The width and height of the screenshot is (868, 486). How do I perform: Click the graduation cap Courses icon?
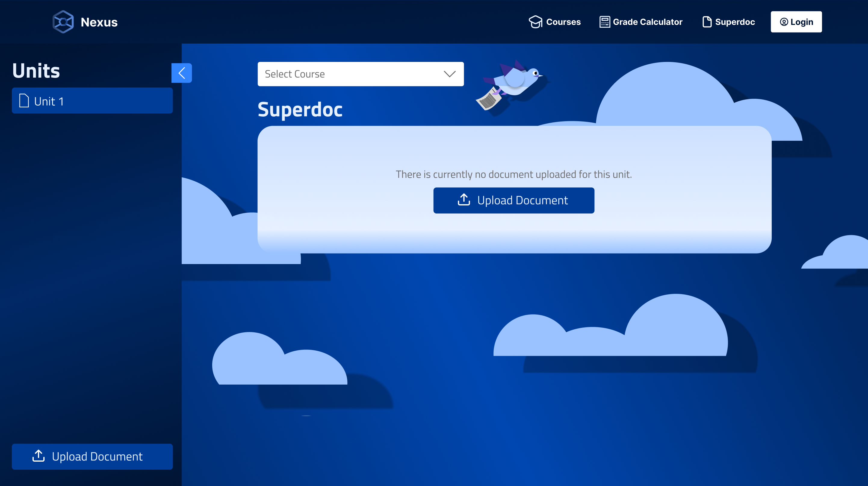coord(535,22)
